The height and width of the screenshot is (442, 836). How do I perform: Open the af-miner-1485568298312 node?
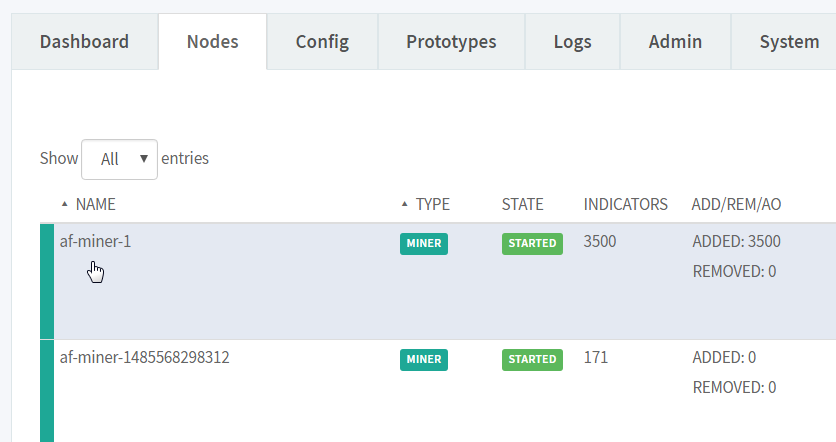click(x=144, y=357)
